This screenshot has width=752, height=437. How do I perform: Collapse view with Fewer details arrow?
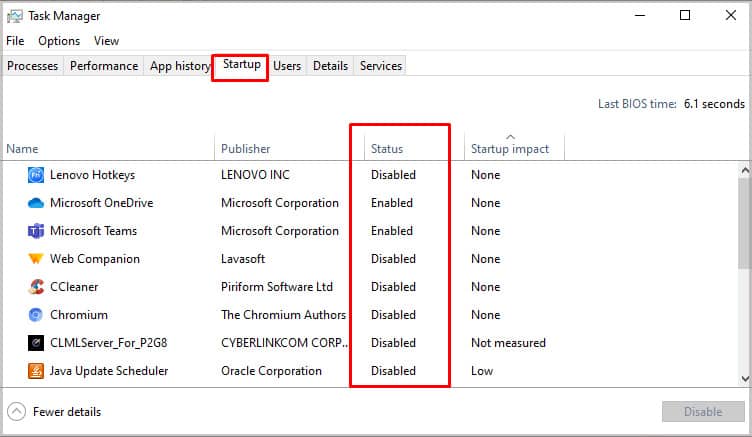coord(16,412)
